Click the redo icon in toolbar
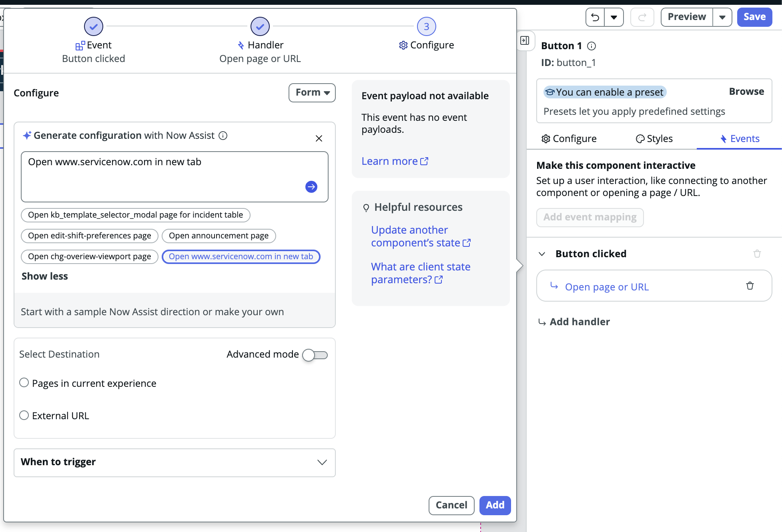The height and width of the screenshot is (532, 782). pos(642,17)
